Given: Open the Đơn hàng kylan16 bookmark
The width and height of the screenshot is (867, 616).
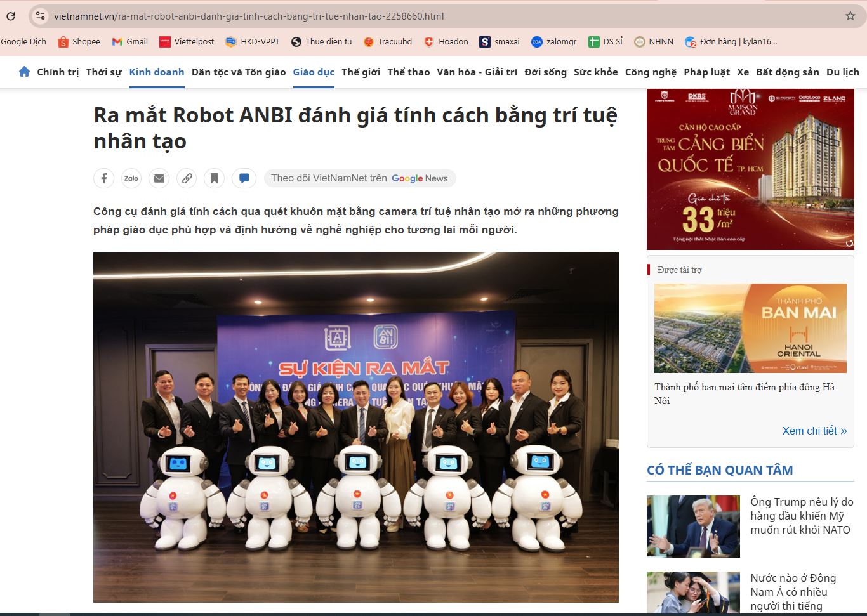Looking at the screenshot, I should (731, 42).
